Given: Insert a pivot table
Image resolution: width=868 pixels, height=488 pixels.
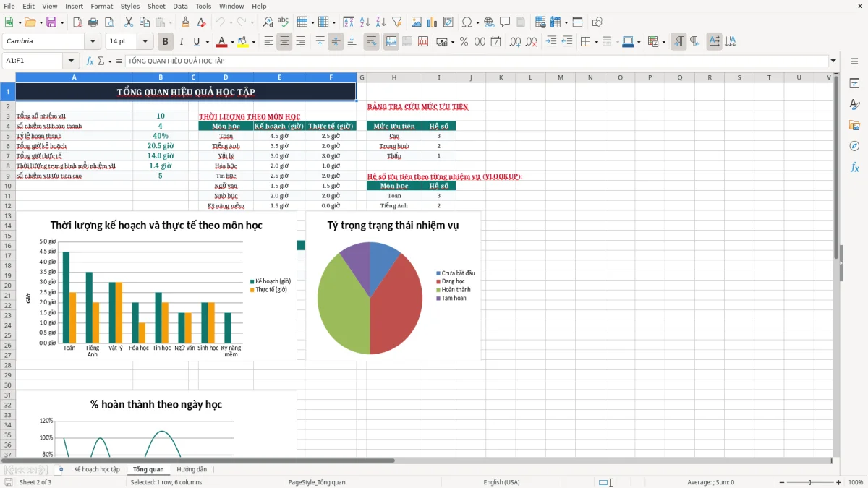Looking at the screenshot, I should [448, 22].
